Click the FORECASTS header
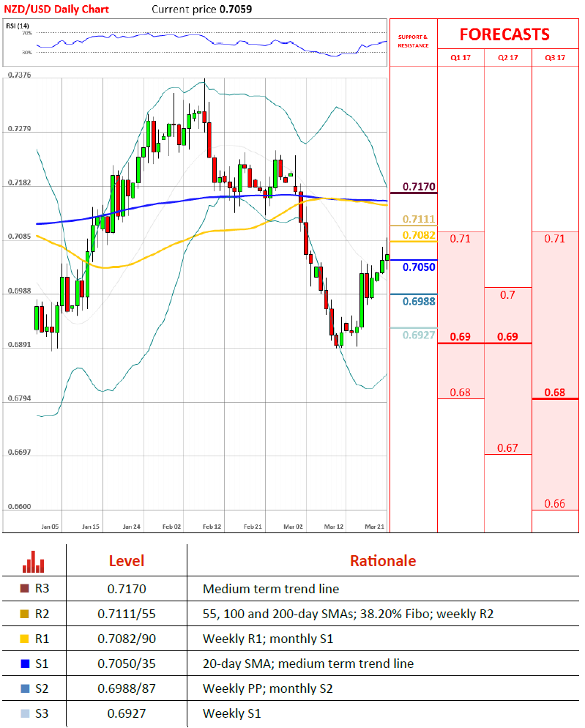The image size is (585, 728). pos(504,34)
